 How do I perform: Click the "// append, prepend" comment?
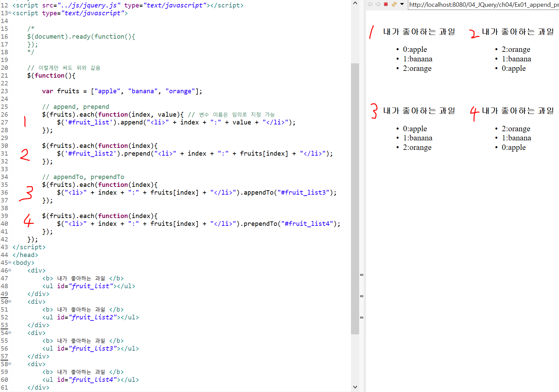point(76,107)
